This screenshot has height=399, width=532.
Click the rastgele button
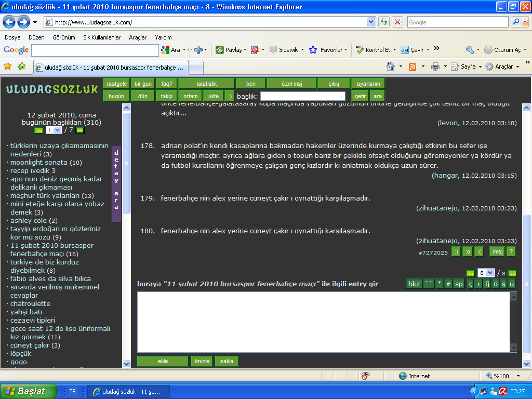tap(116, 84)
